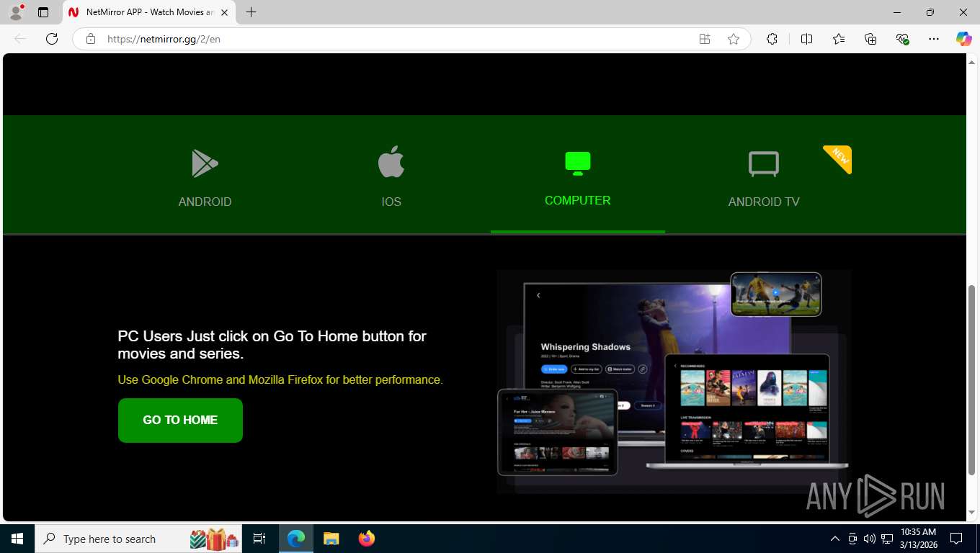Open the network status icon

(887, 539)
